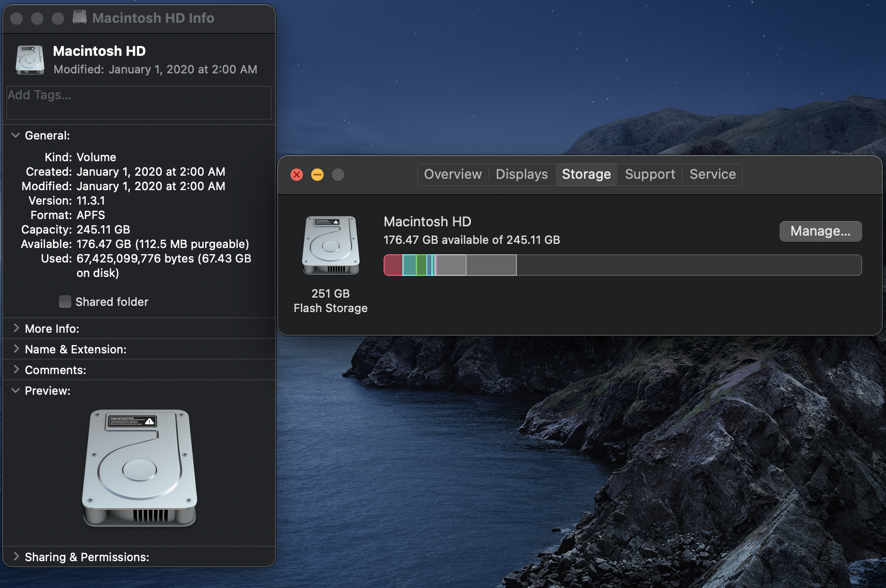Switch to the Displays tab
This screenshot has height=588, width=886.
[522, 174]
